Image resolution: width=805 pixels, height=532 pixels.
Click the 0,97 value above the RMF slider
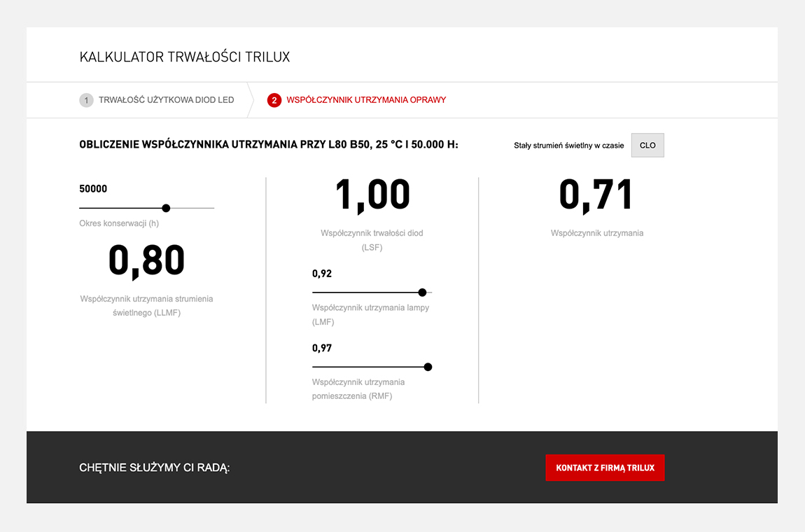[322, 348]
